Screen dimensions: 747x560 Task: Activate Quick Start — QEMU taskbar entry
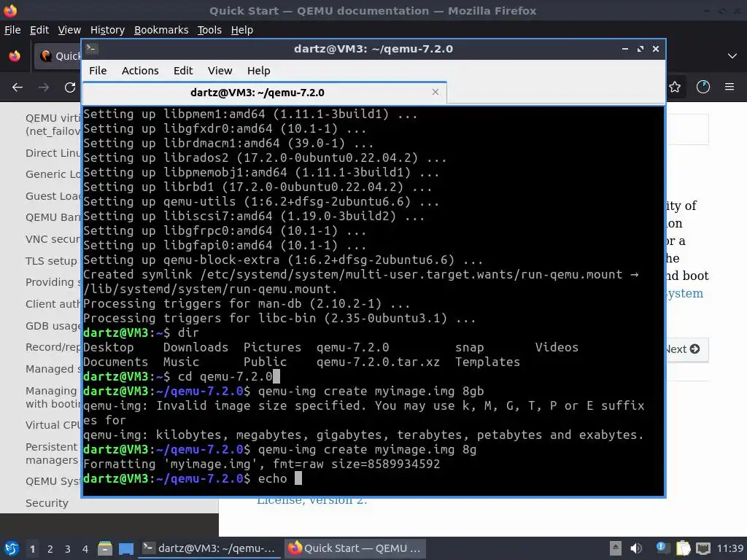(x=355, y=548)
